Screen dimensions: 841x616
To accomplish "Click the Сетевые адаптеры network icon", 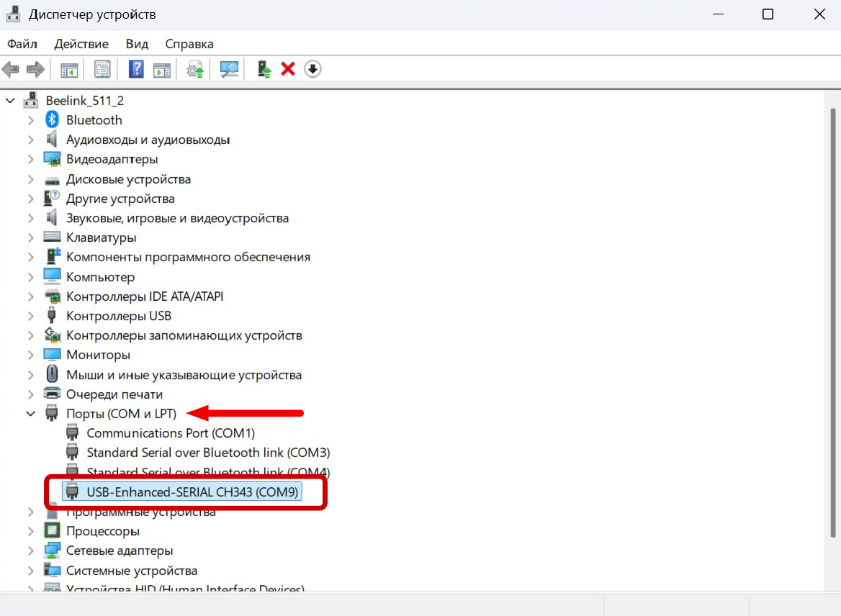I will (x=52, y=550).
